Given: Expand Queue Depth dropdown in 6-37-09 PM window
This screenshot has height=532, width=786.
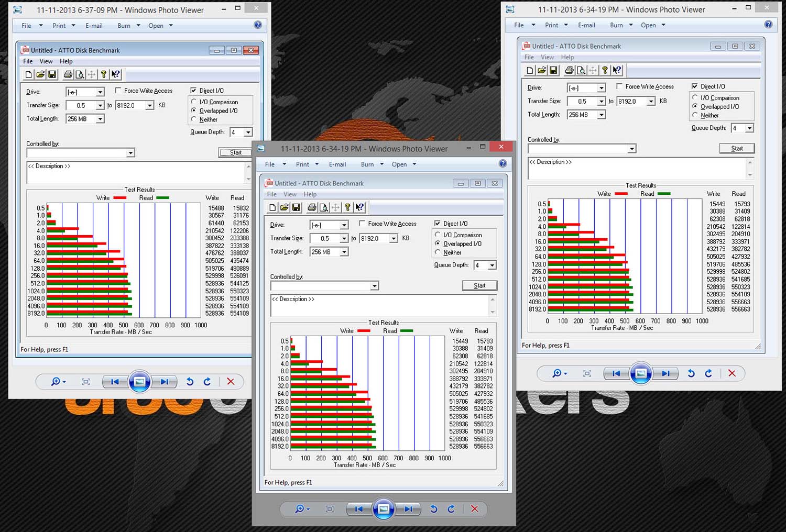Looking at the screenshot, I should click(x=248, y=132).
